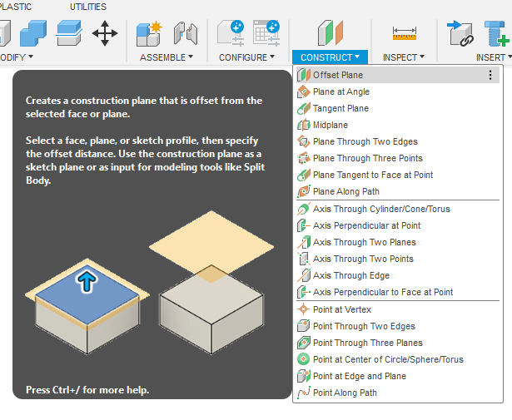Choose Point at Vertex

point(341,309)
